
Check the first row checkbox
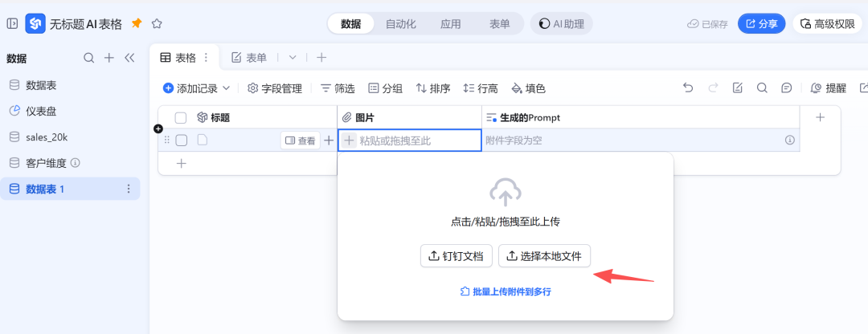pyautogui.click(x=181, y=141)
